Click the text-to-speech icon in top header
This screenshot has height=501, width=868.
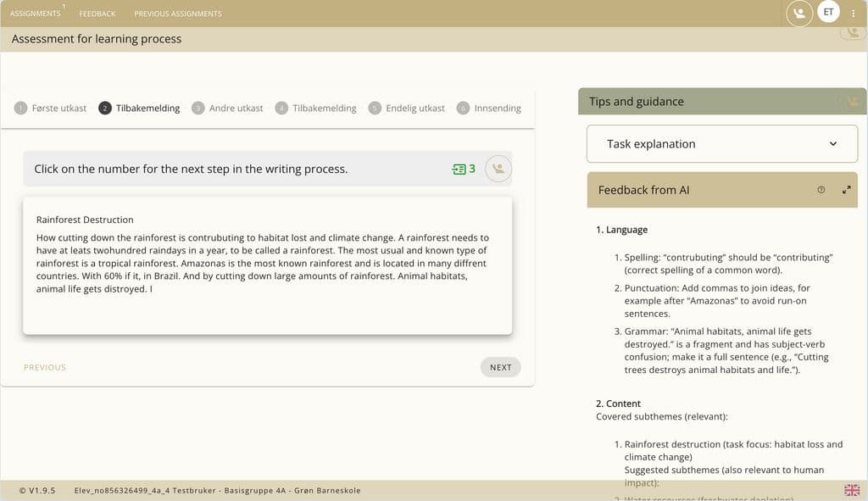(x=798, y=14)
